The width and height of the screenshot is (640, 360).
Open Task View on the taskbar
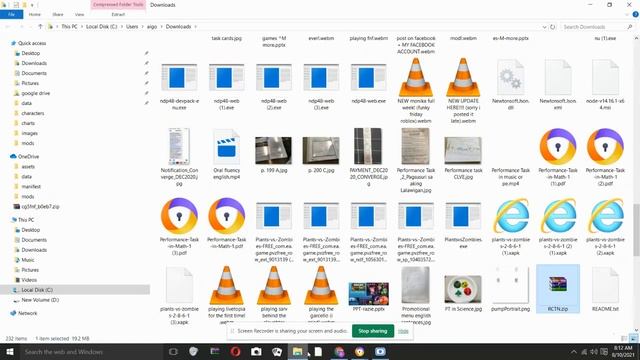[x=173, y=351]
